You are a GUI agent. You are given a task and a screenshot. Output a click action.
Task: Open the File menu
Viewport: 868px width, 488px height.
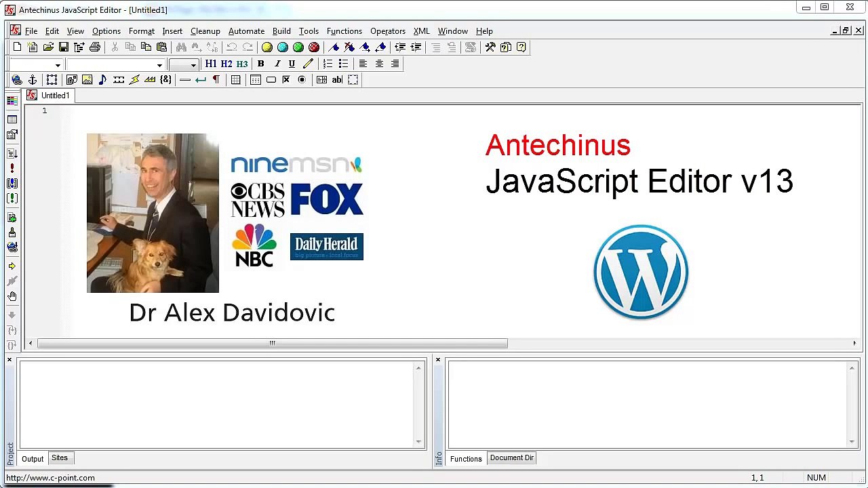point(31,31)
